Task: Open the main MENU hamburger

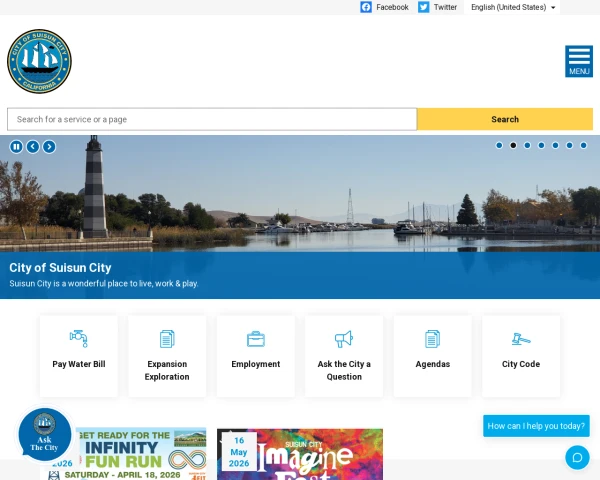Action: (x=579, y=61)
